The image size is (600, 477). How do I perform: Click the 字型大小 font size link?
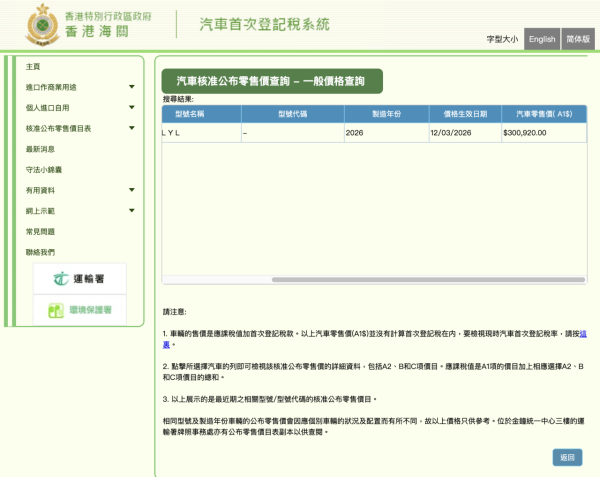pos(502,39)
